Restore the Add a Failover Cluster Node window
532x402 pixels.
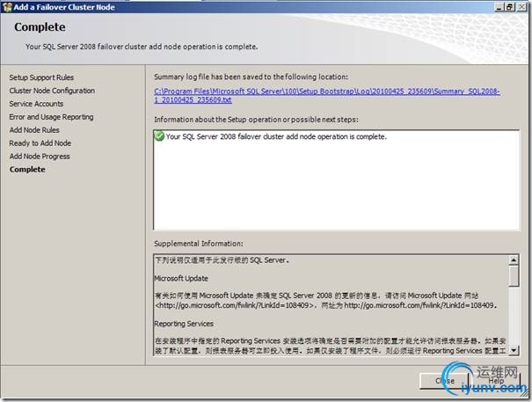coord(510,7)
